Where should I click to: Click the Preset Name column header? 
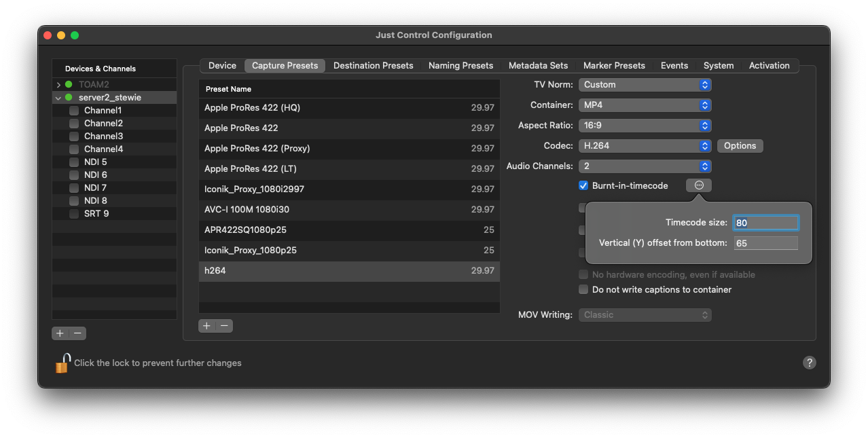click(349, 89)
